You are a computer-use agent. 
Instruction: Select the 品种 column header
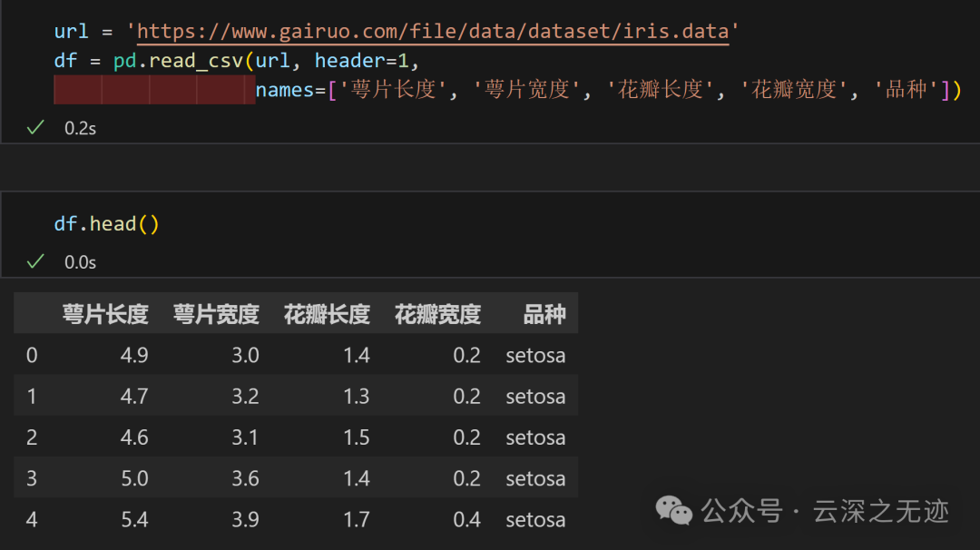[x=544, y=315]
